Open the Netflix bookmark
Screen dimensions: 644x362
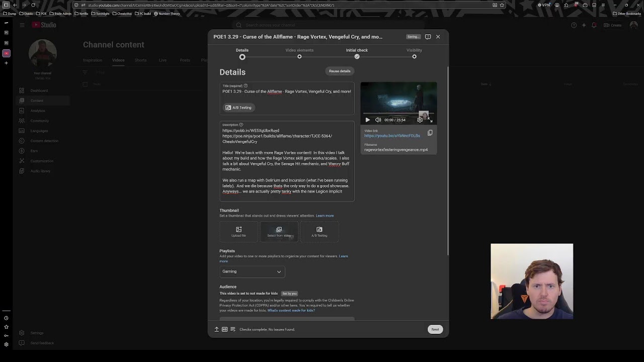82,14
